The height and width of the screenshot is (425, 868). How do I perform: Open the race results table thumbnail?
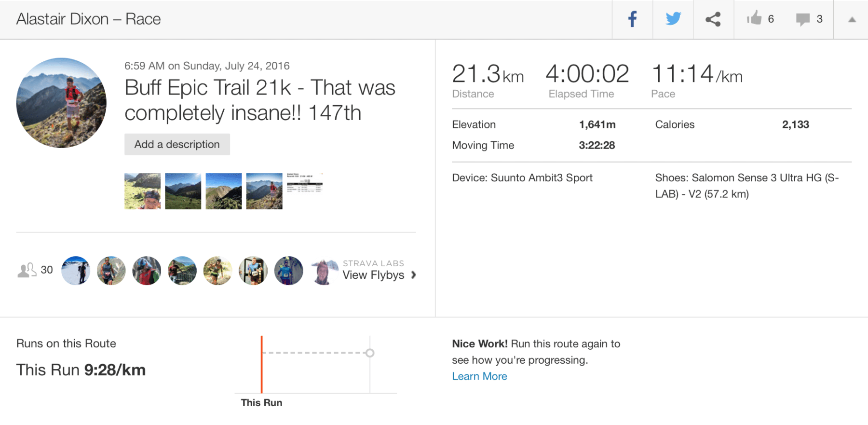click(x=305, y=183)
